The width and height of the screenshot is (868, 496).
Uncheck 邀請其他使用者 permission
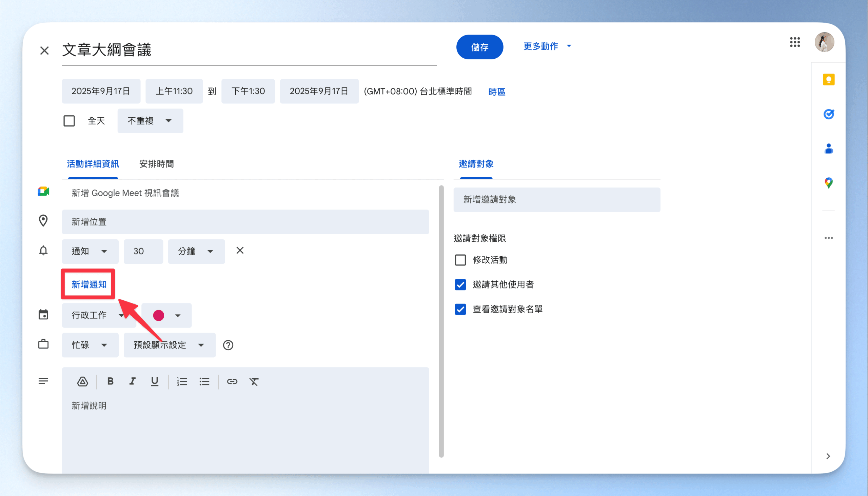[460, 284]
